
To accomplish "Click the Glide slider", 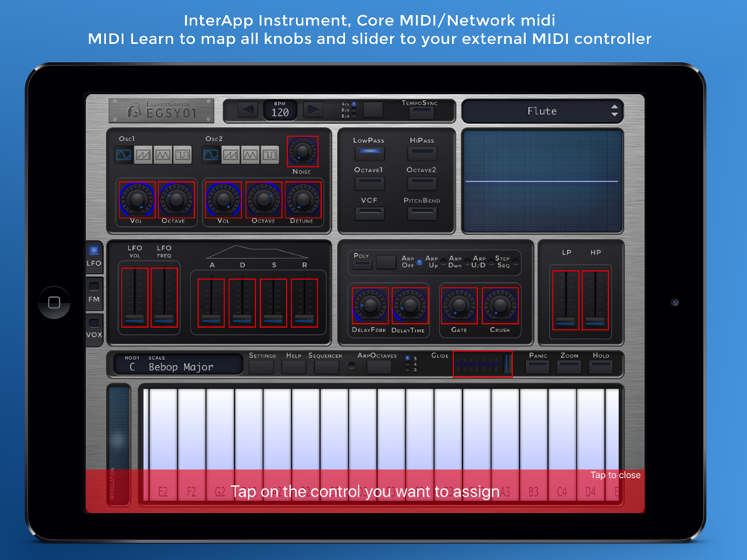I will [x=483, y=364].
